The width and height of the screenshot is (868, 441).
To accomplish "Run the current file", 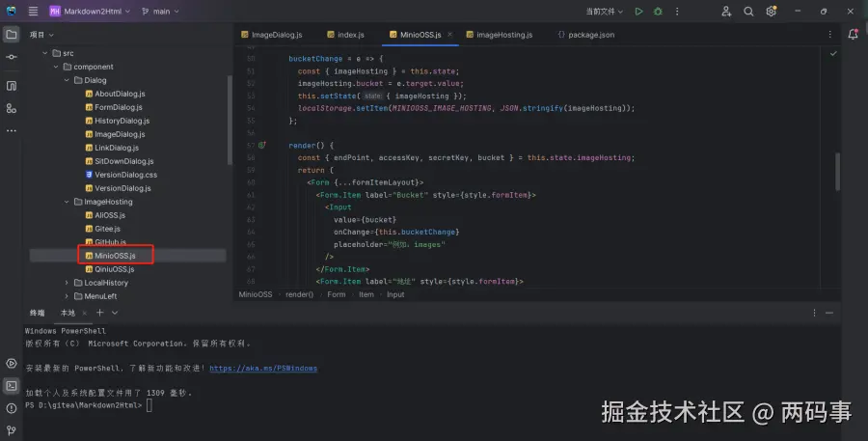I will tap(638, 11).
